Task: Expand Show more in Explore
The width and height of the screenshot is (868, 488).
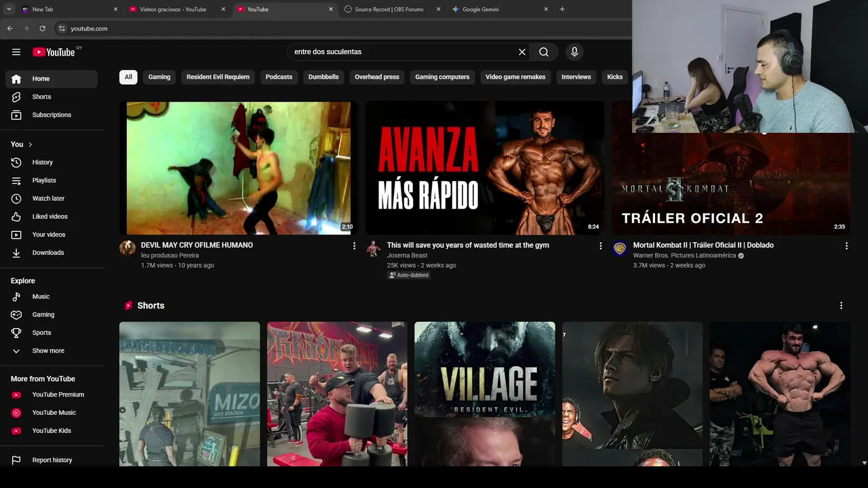Action: pos(52,351)
